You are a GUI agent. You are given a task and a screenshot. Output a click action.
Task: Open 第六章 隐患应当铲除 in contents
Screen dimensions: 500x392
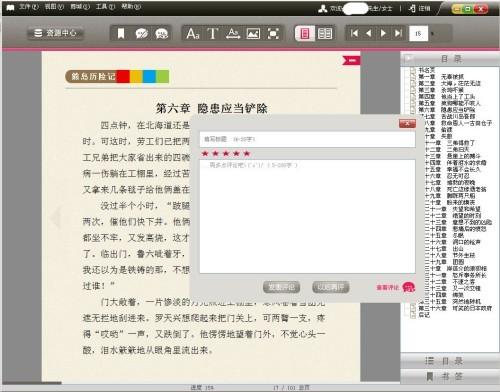click(x=447, y=110)
